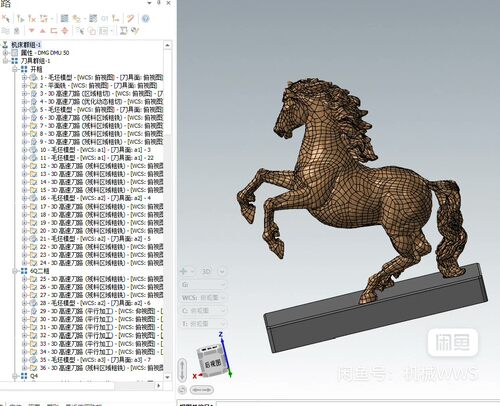Select operation 21 - 毛坯模型 a2 row
Viewport: 500px width, 406px height.
pyautogui.click(x=95, y=239)
